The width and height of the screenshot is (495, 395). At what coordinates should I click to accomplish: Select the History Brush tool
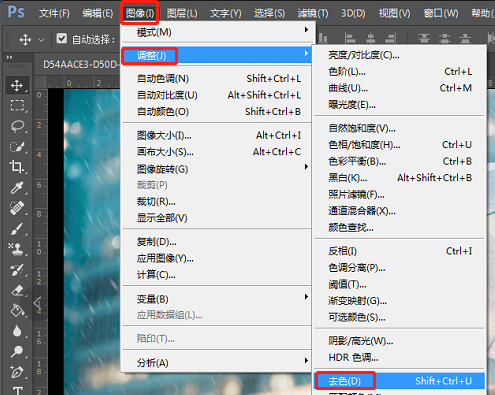coord(17,270)
